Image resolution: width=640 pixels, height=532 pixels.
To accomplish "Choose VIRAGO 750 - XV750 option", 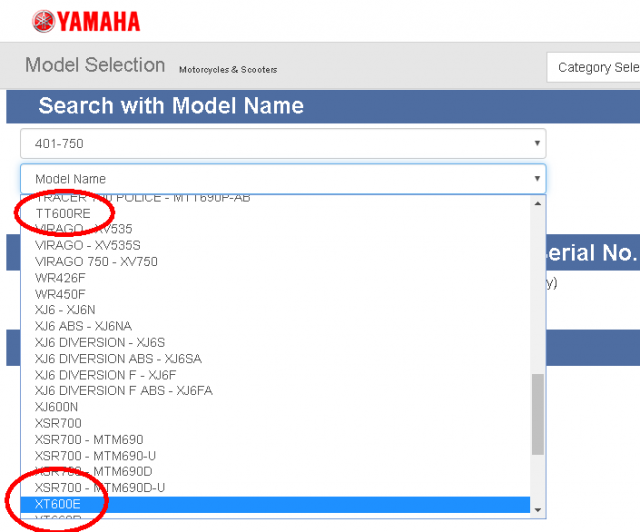I will pos(276,261).
